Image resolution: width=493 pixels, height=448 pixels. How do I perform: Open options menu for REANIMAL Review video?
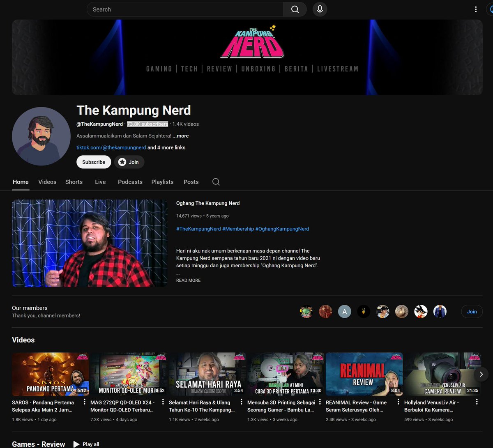click(399, 402)
